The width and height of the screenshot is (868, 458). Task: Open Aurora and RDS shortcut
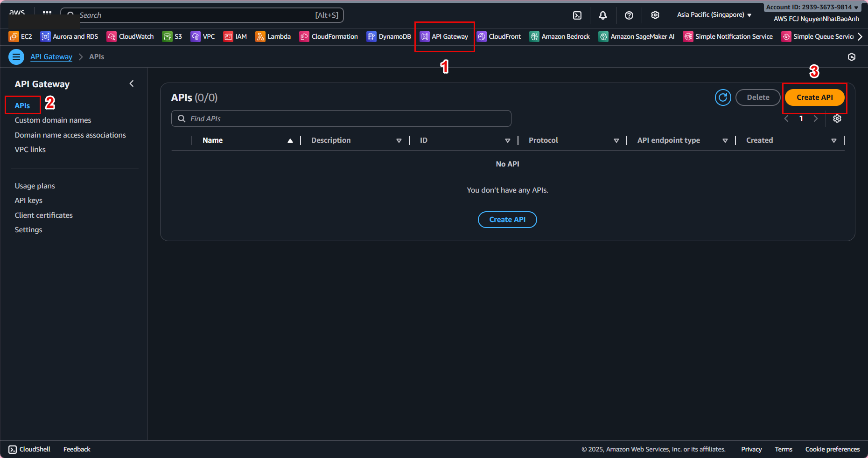69,36
